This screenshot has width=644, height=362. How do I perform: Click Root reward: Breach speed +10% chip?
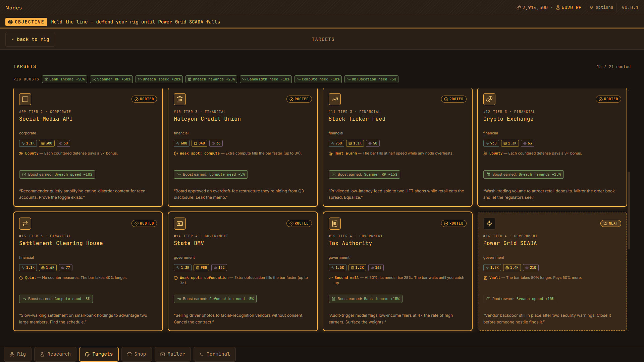coord(520,299)
